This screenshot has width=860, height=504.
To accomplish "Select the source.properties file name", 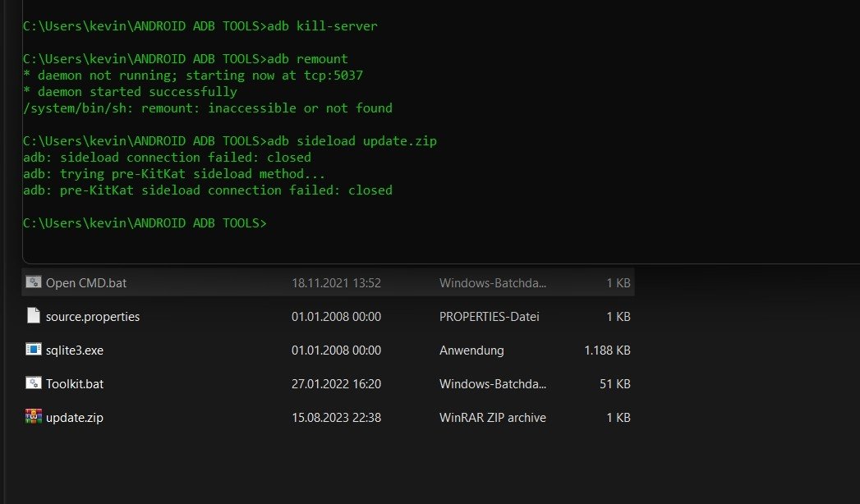I will (93, 317).
